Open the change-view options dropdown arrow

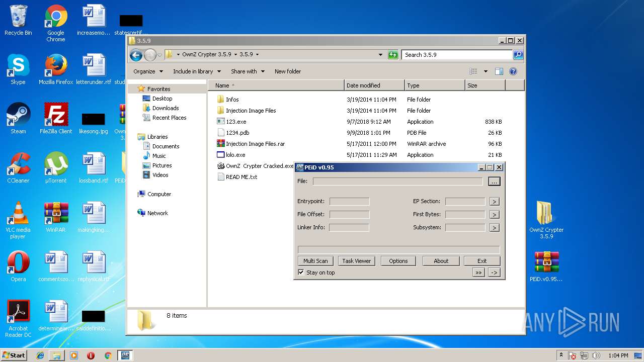click(486, 71)
